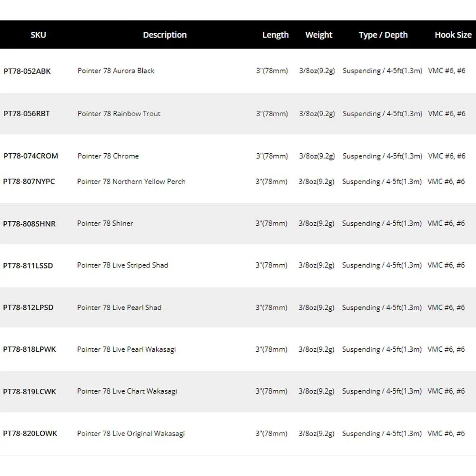Click the Hook Size column header
Screen dimensions: 476x476
coord(453,35)
